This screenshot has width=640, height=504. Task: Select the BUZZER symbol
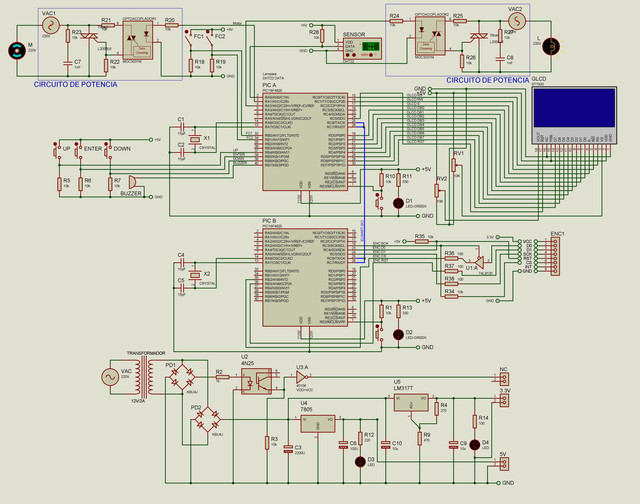pyautogui.click(x=133, y=182)
